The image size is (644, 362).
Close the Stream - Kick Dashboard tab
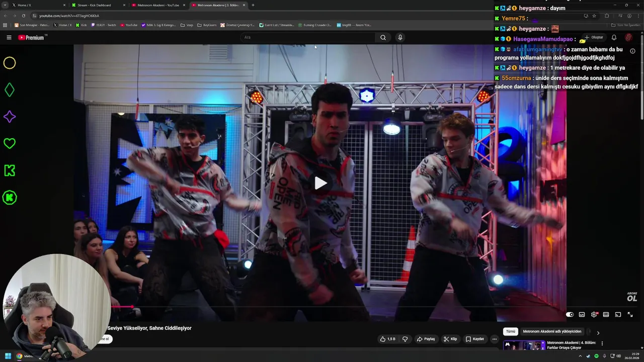[124, 5]
